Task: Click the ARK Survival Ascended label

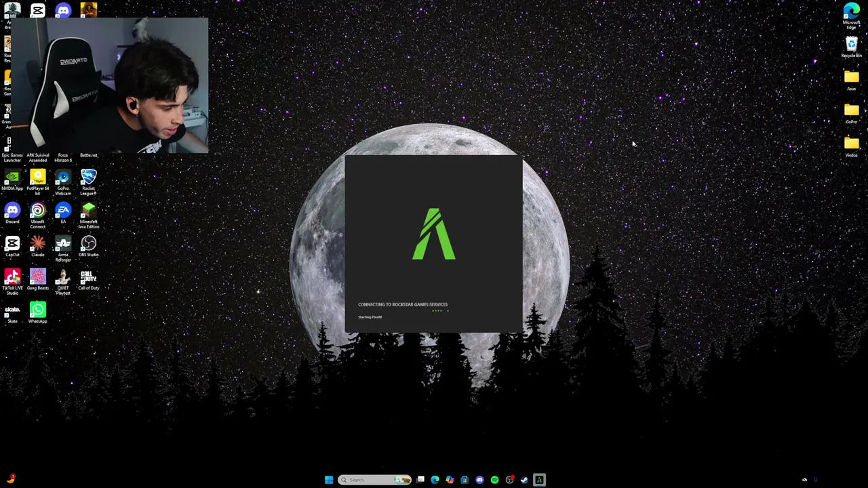Action: tap(38, 158)
